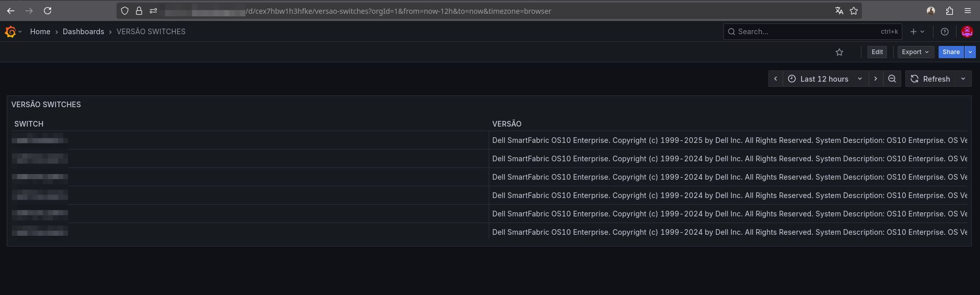Click the Edit dashboard button
Screen dimensions: 980x295
click(x=877, y=52)
